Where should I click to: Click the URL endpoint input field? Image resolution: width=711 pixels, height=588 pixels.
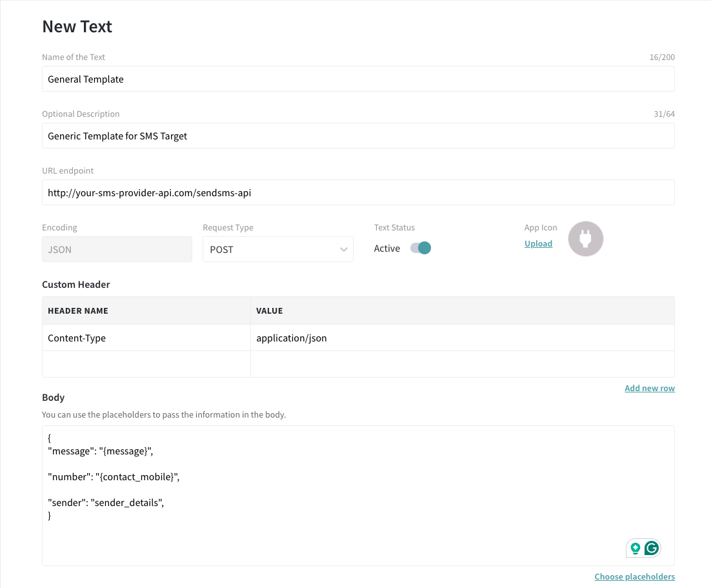pos(358,193)
